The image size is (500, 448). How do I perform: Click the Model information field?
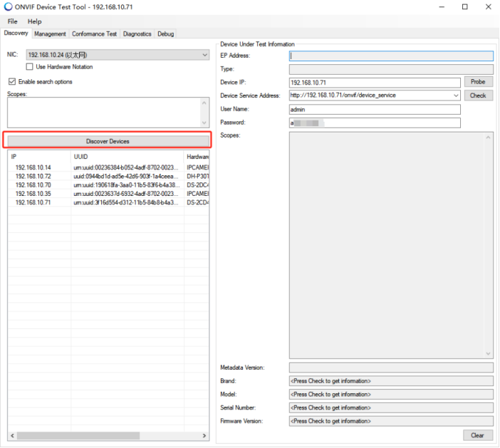(391, 394)
